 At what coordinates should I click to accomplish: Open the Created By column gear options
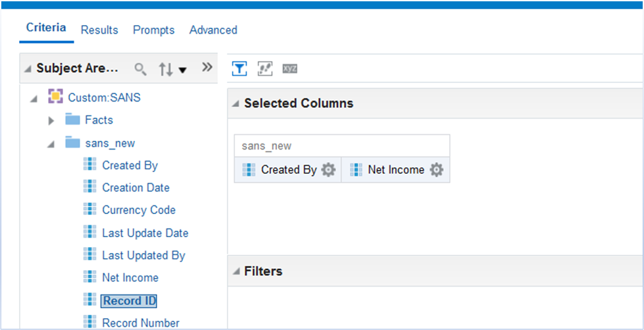[328, 170]
